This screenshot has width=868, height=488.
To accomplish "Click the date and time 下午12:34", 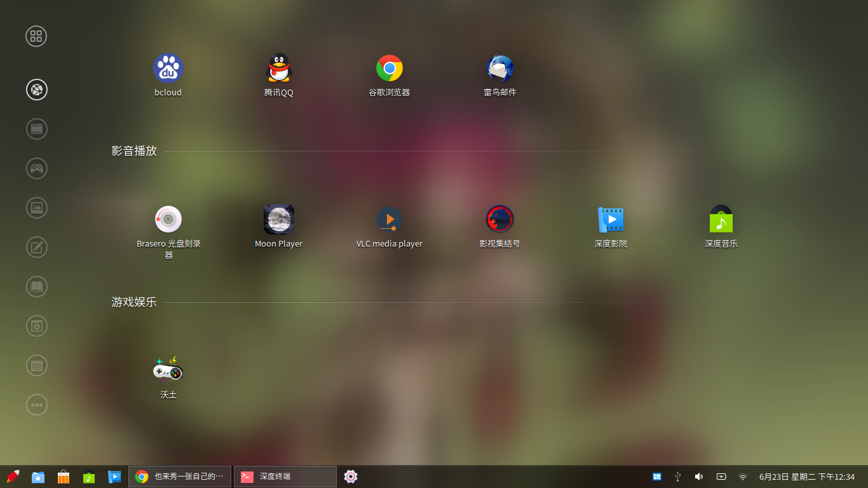I will click(x=807, y=477).
